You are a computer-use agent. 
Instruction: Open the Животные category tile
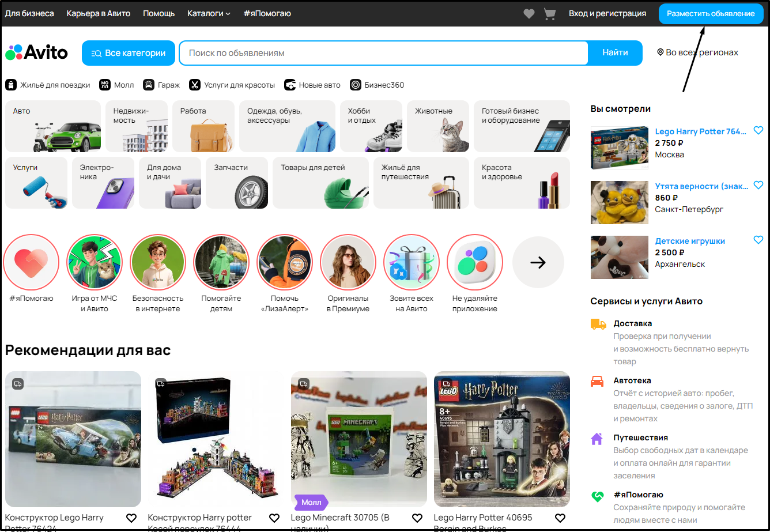[x=438, y=126]
